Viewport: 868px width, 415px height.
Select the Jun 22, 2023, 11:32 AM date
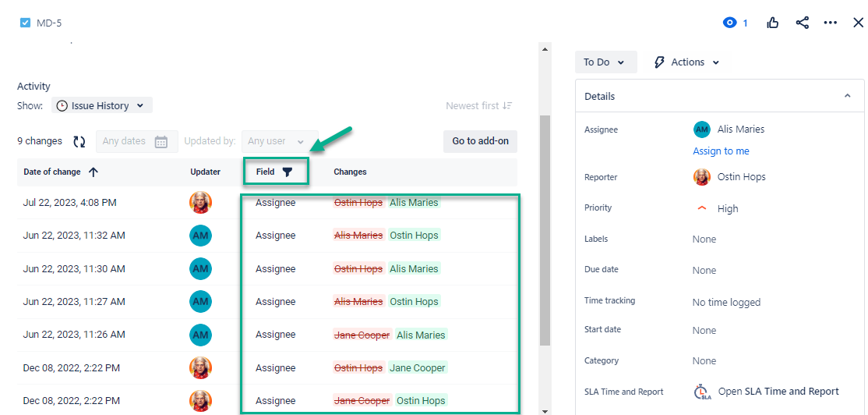[x=74, y=236]
